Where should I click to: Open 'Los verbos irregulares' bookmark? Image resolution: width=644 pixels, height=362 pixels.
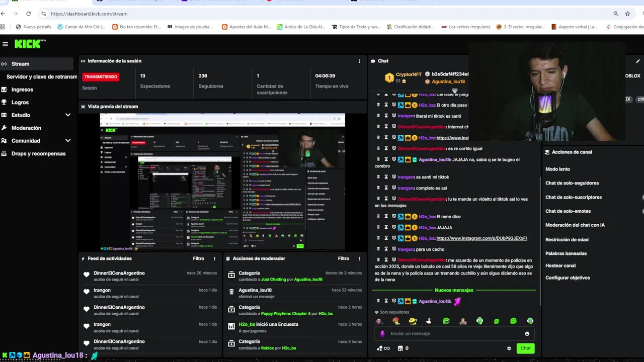pos(466,27)
